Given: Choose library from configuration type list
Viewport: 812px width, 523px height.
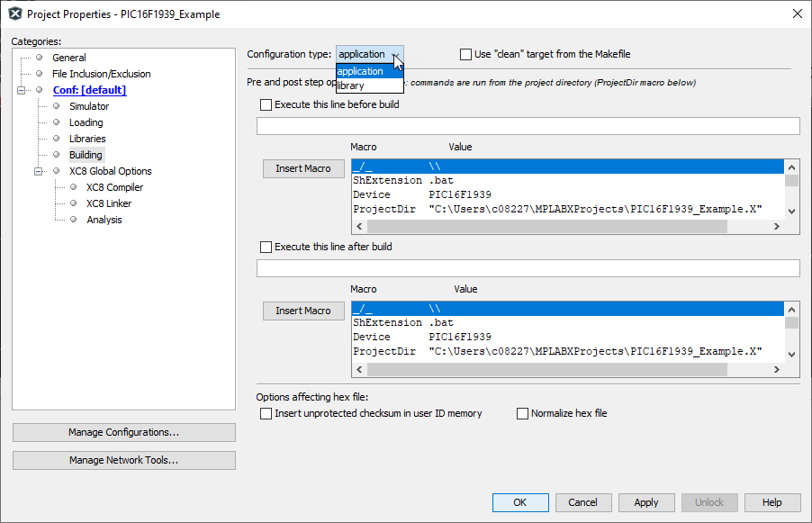Looking at the screenshot, I should (x=351, y=86).
